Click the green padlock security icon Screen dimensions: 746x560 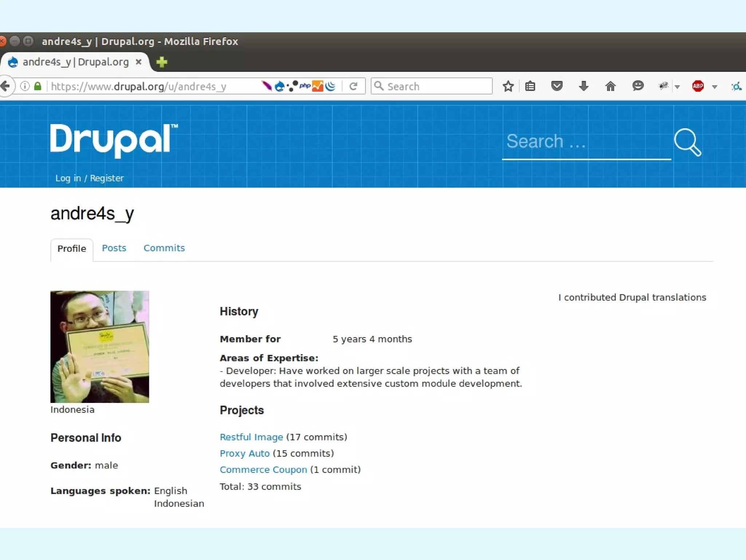(38, 86)
